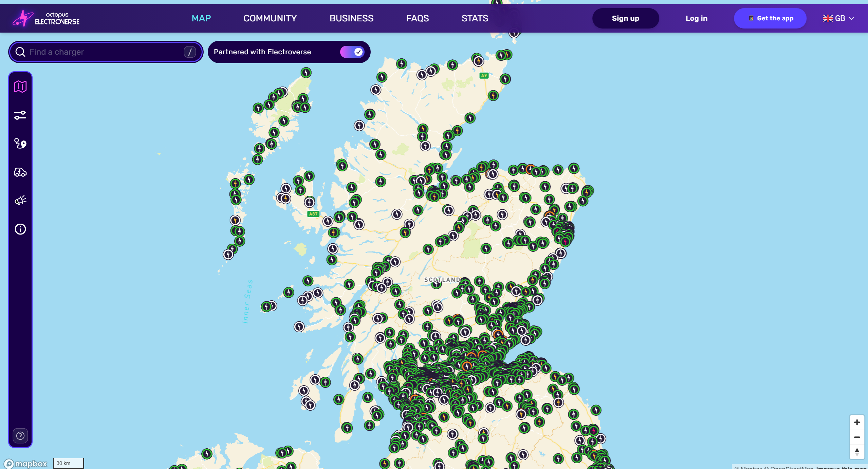868x469 pixels.
Task: Zoom out the map with minus
Action: point(856,437)
